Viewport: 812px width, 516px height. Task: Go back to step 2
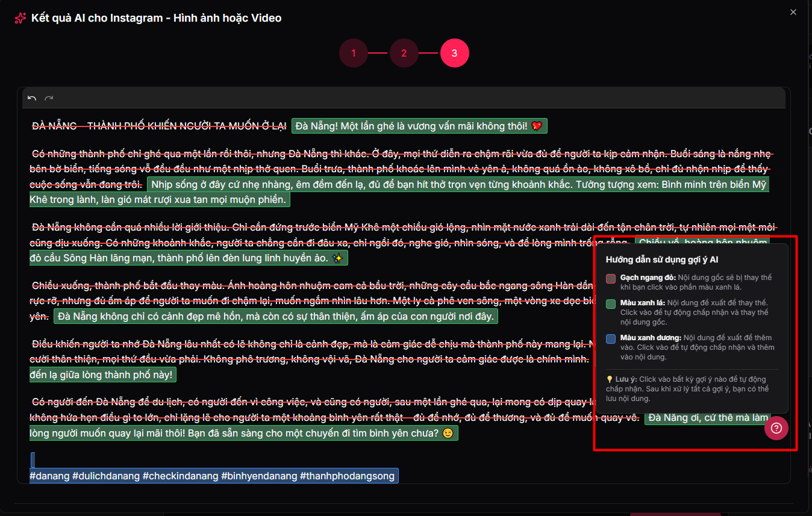404,53
